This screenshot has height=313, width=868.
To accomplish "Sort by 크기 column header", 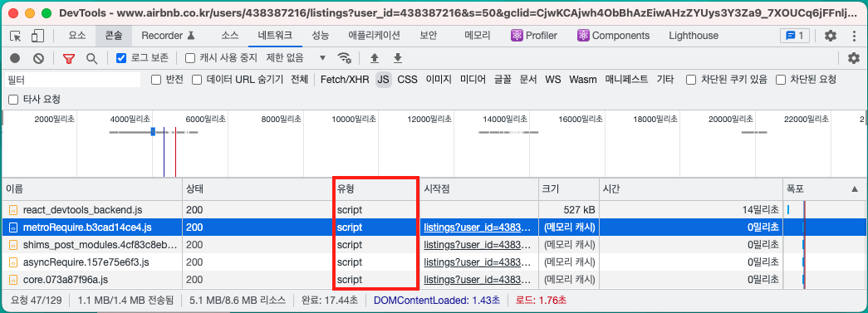I will [568, 189].
